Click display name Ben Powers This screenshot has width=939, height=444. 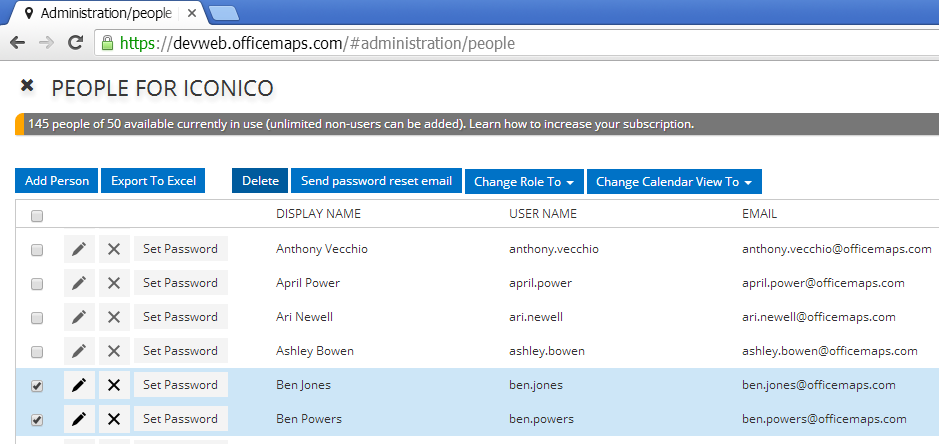point(309,419)
